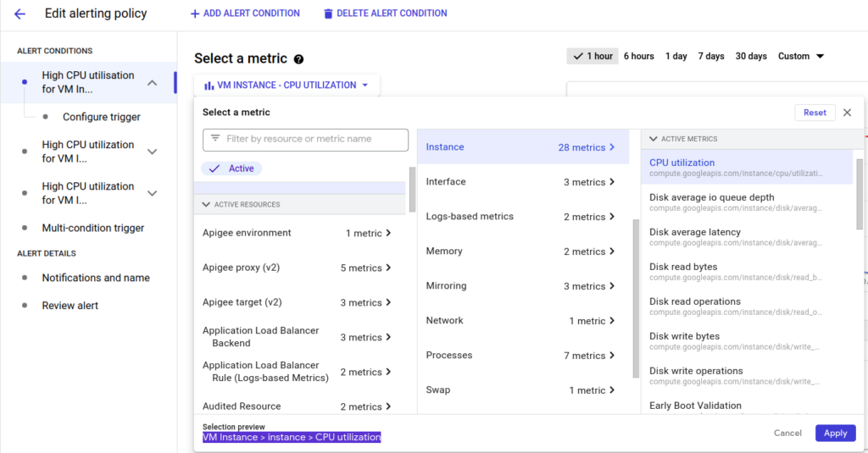Open the Memory metrics category
The image size is (868, 453).
520,251
